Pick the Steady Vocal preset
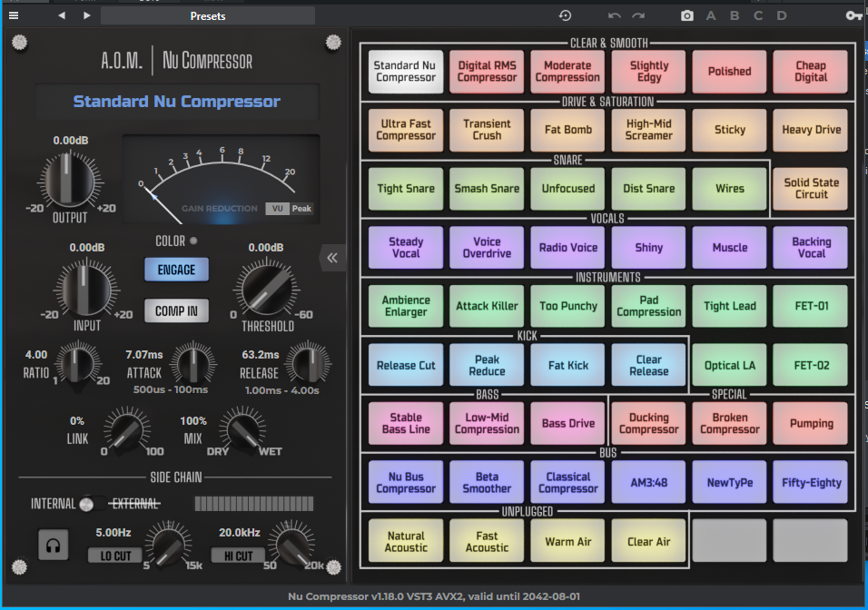Image resolution: width=868 pixels, height=610 pixels. [x=406, y=248]
